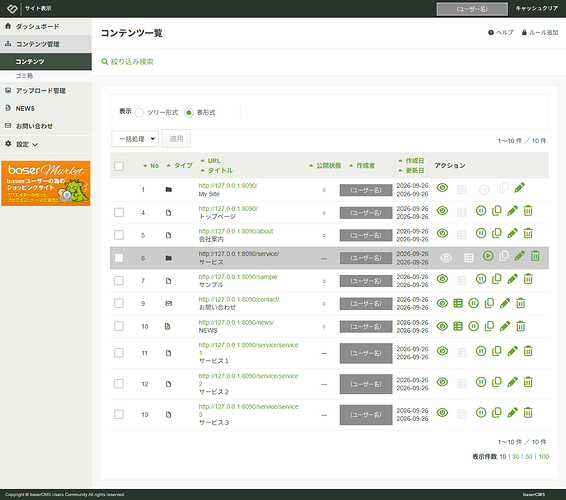Image resolution: width=566 pixels, height=500 pixels.
Task: Preview サービス２ with eye icon
Action: [442, 382]
